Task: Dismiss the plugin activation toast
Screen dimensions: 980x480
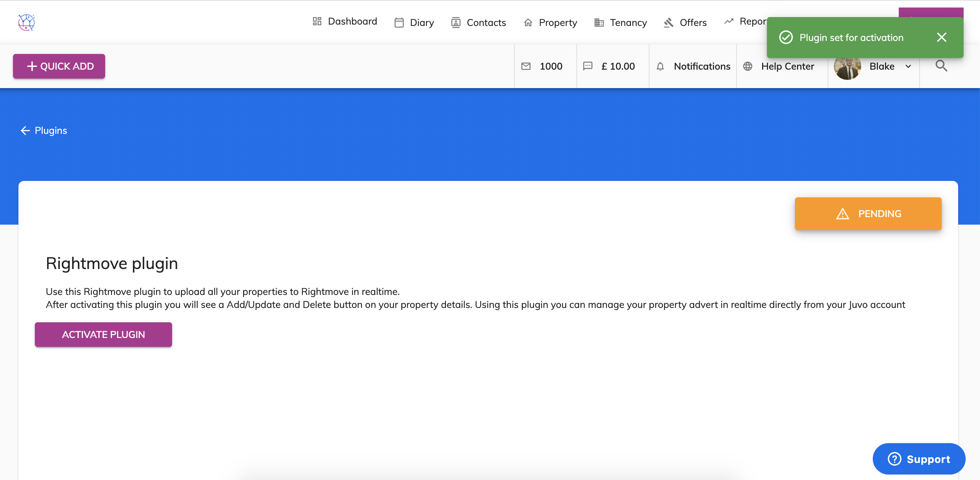Action: tap(941, 37)
